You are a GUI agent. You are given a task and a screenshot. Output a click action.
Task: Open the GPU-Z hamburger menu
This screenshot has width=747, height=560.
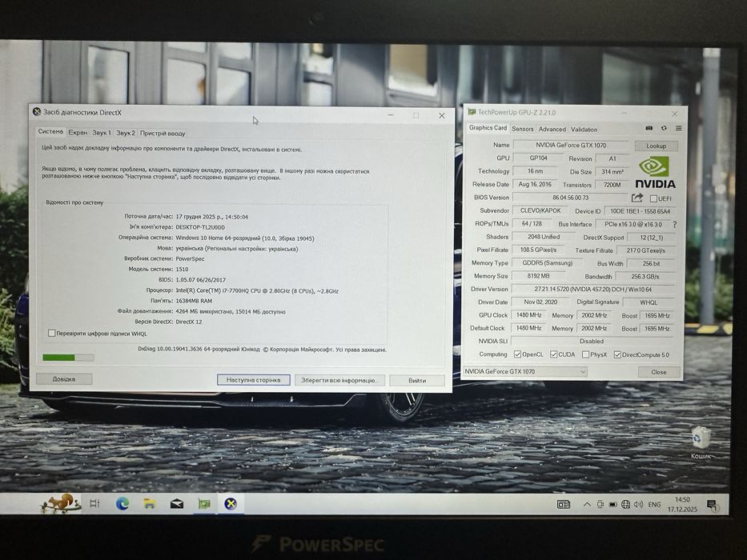point(678,128)
